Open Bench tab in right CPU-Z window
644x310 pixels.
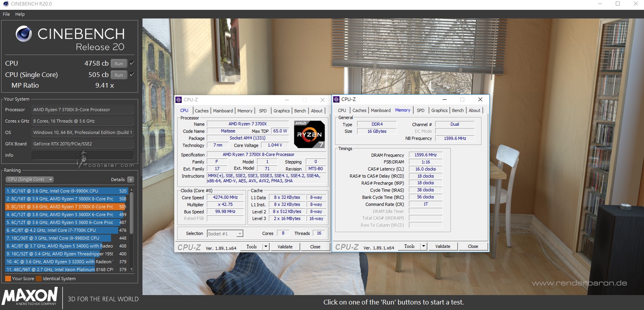click(x=458, y=110)
